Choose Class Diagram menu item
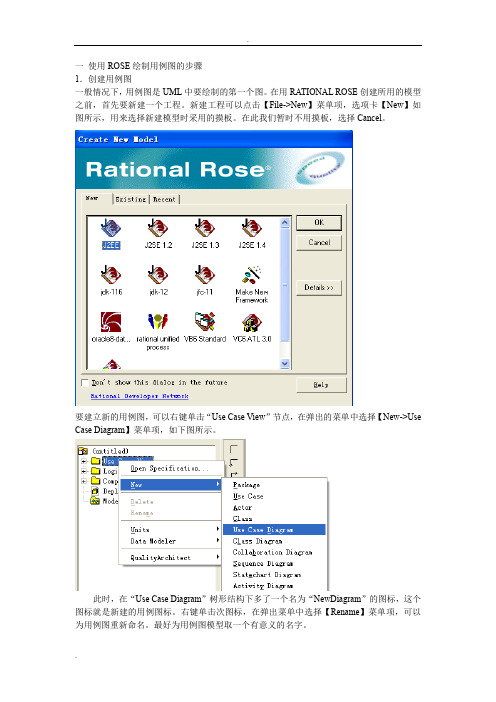Screen dimensions: 496x702 click(x=274, y=541)
